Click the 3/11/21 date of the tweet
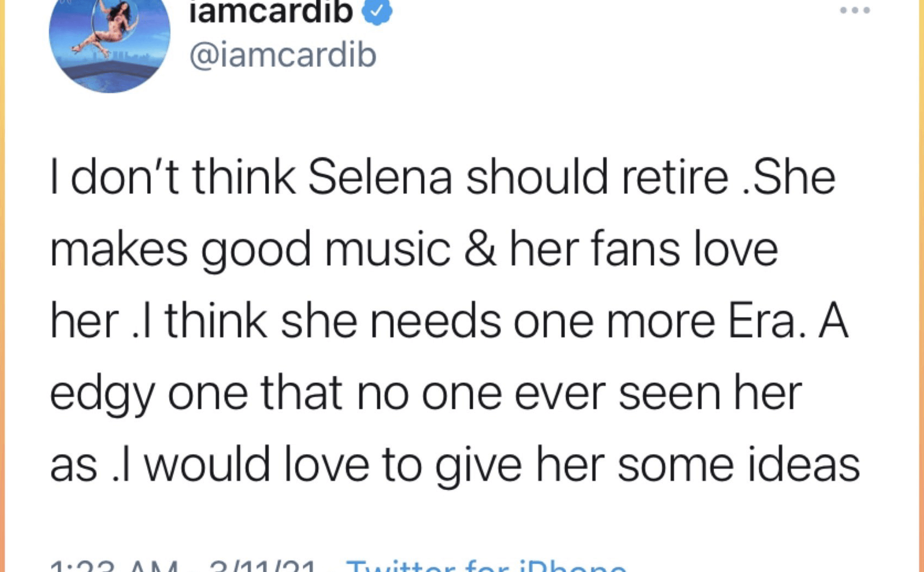Screen dimensions: 924x572 click(262, 567)
